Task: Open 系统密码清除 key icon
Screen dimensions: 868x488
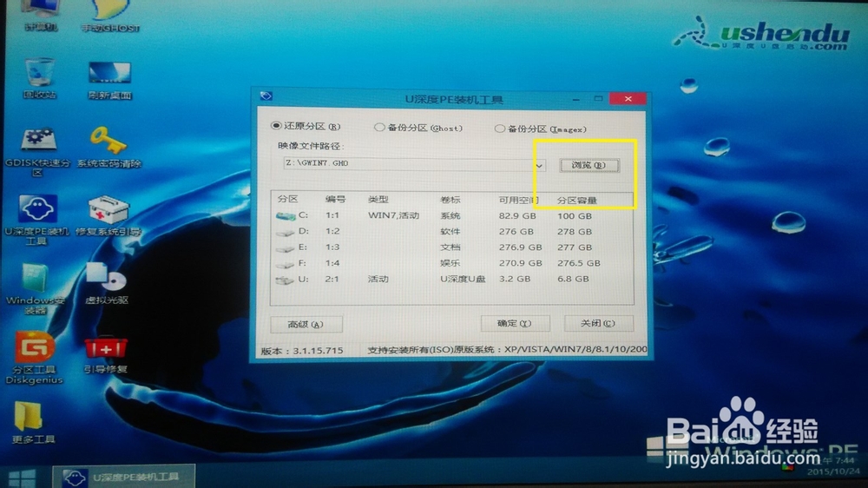Action: [108, 148]
